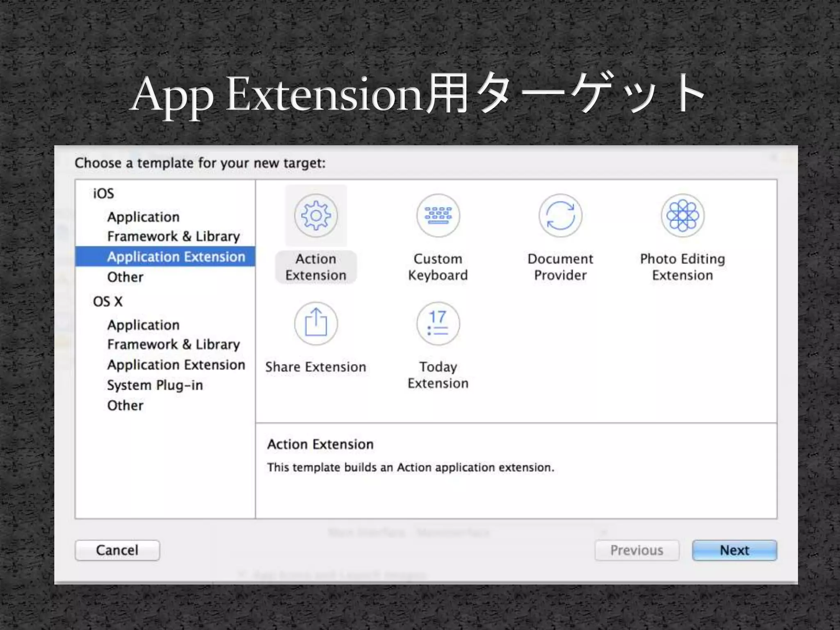Click the Action Extension label text
This screenshot has width=840, height=630.
point(316,267)
